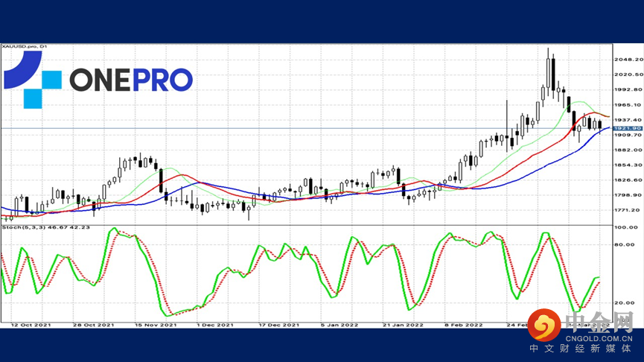Image resolution: width=644 pixels, height=362 pixels.
Task: Click the stochastic 80.00 level label
Action: 623,244
